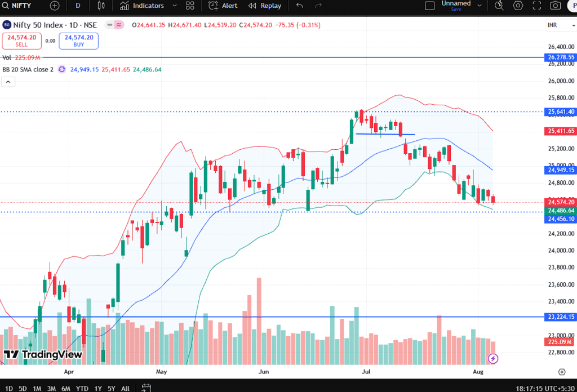Toggle the layout selection square

[430, 6]
